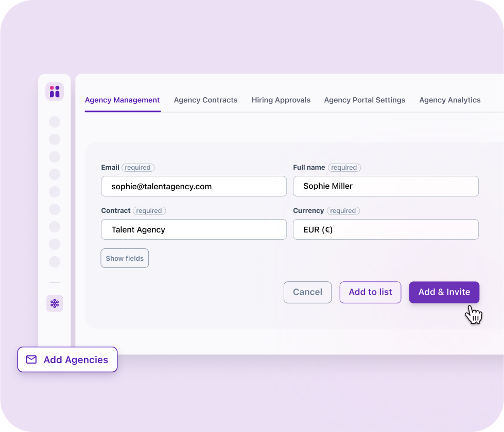Open the Currency dropdown showing EUR

[386, 229]
